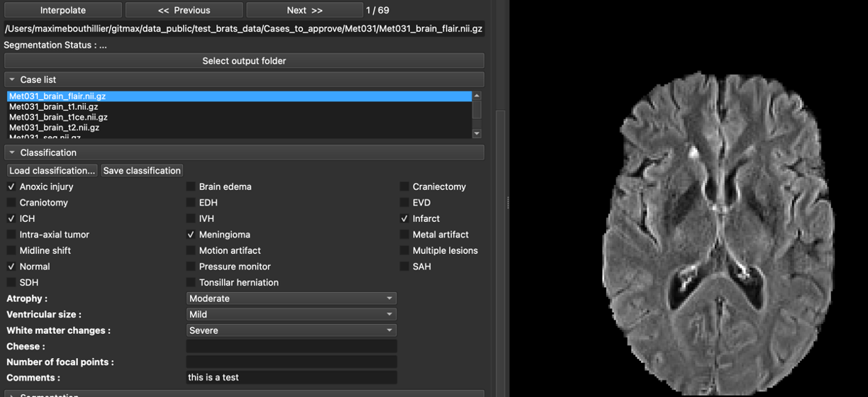
Task: Check the EDH checkbox
Action: (x=191, y=203)
